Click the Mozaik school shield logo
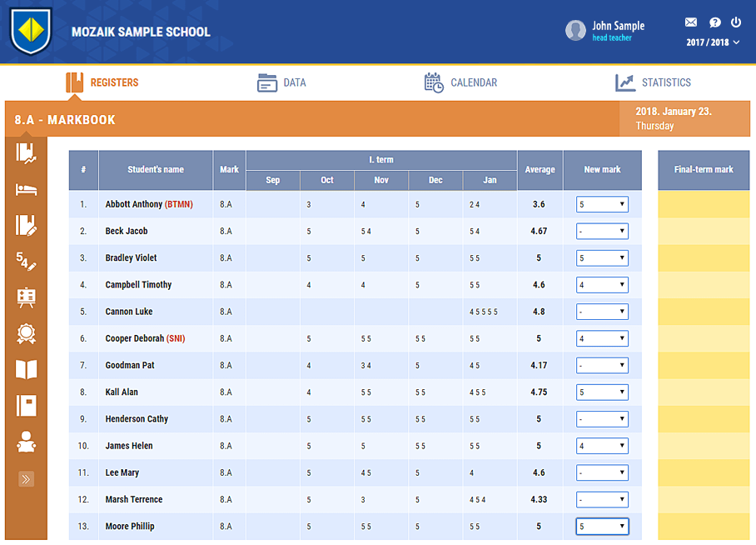The height and width of the screenshot is (545, 756). click(x=32, y=32)
